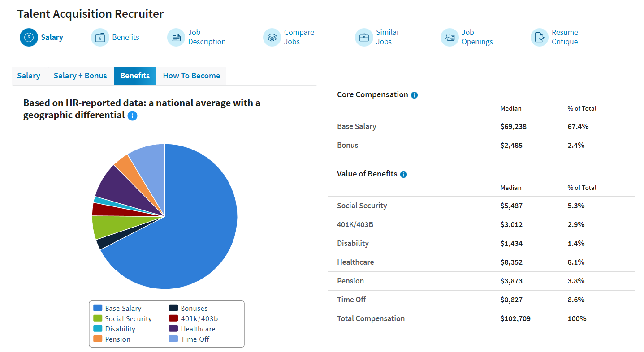
Task: Select the Similar Jobs briefcase icon
Action: [x=364, y=37]
